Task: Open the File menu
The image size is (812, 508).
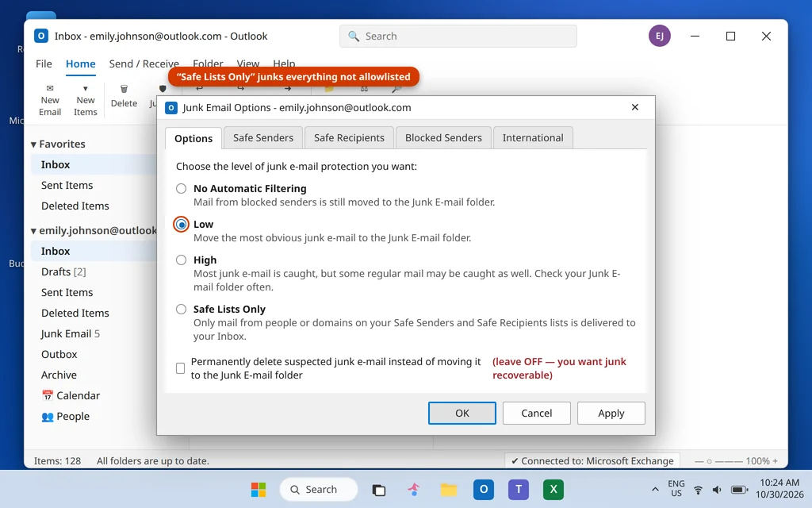Action: (44, 63)
